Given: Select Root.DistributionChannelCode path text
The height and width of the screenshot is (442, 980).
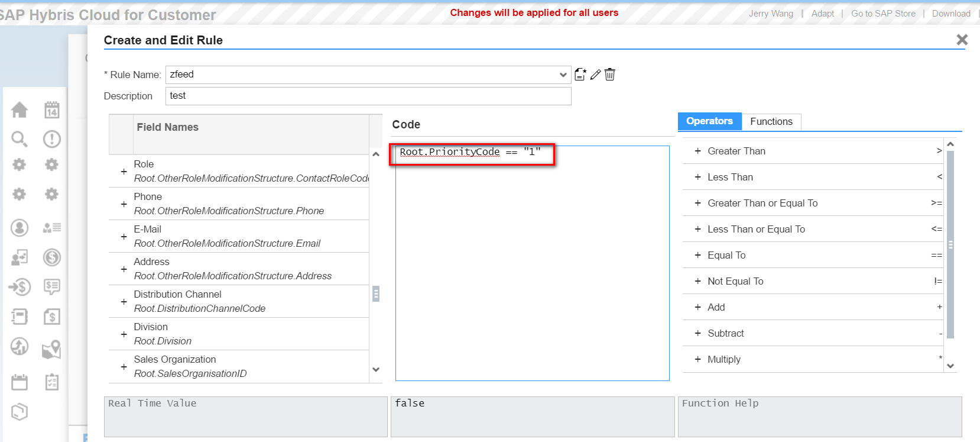Looking at the screenshot, I should point(200,308).
